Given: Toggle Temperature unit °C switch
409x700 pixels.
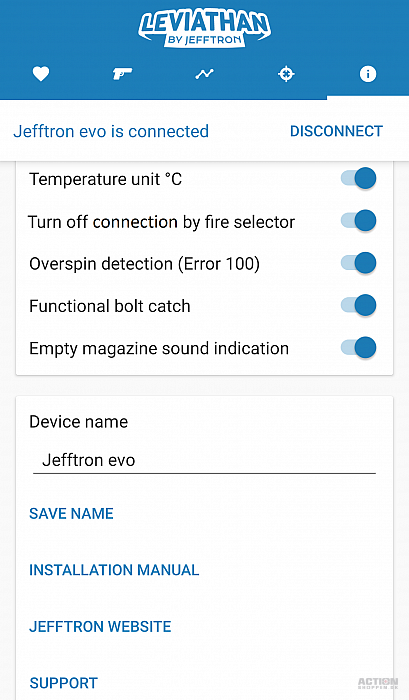Looking at the screenshot, I should 359,179.
